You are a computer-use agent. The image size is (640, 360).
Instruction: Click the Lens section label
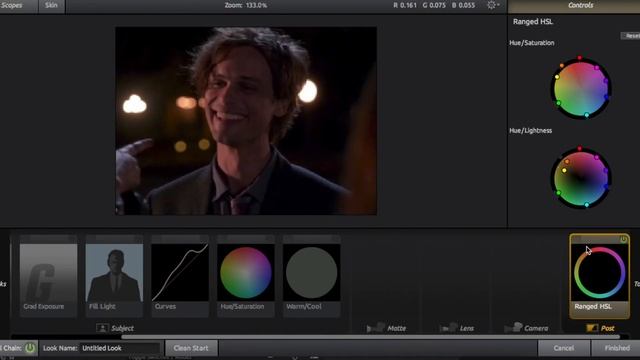point(467,328)
